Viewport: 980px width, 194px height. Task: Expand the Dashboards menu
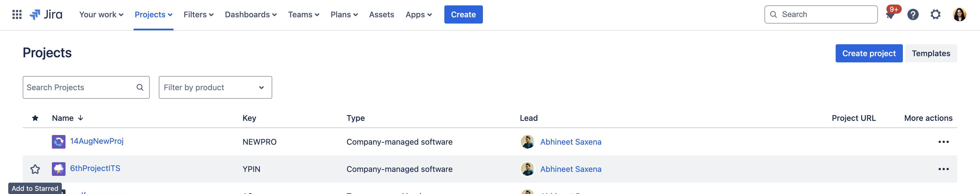(251, 14)
